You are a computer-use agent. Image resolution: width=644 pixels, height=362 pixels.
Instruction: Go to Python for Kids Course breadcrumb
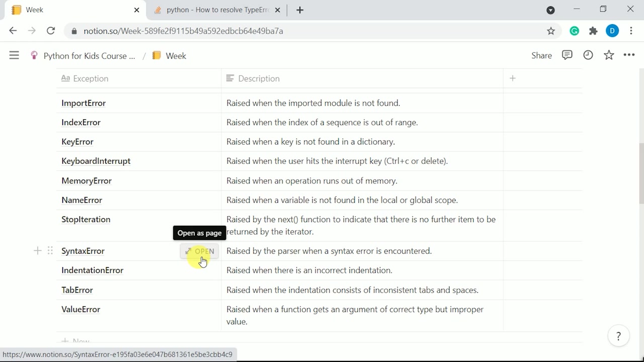click(89, 56)
